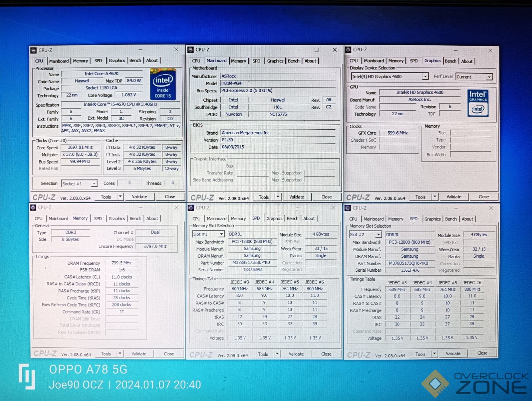
Task: Open the About tab in the Slot #1 SPD window
Action: tap(309, 219)
